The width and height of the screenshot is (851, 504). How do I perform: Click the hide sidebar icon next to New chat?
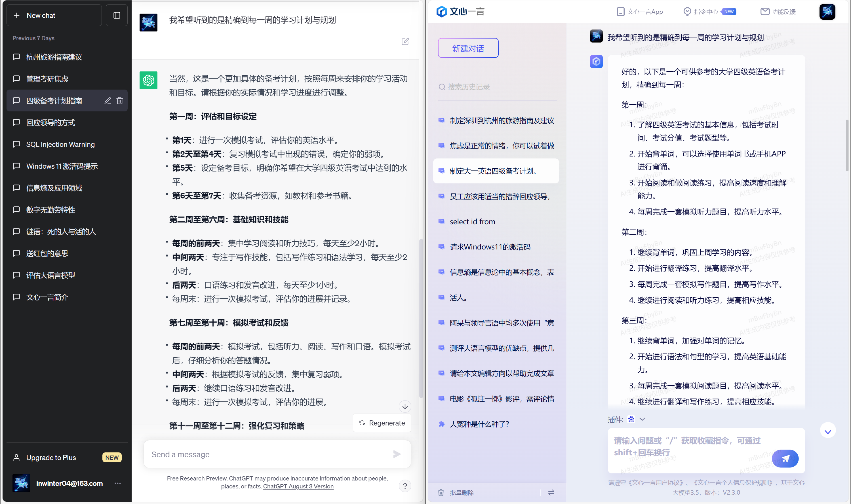point(117,15)
